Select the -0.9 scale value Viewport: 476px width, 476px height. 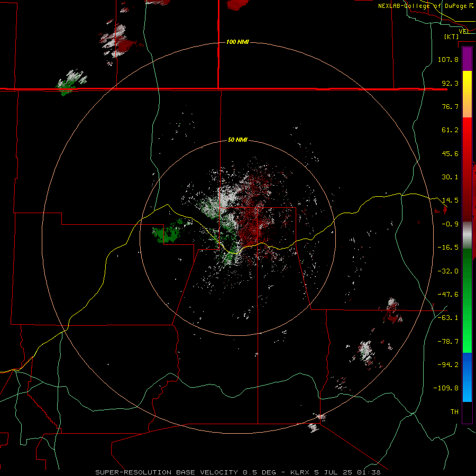pos(450,224)
